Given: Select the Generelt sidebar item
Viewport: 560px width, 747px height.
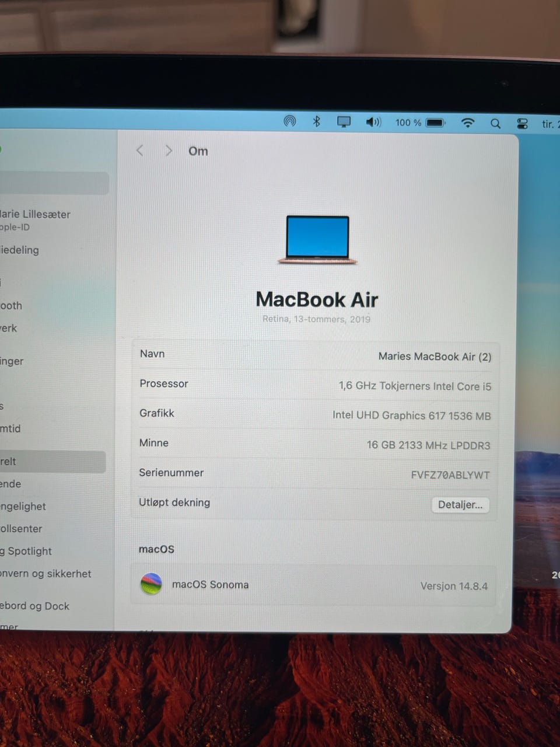Looking at the screenshot, I should point(52,462).
